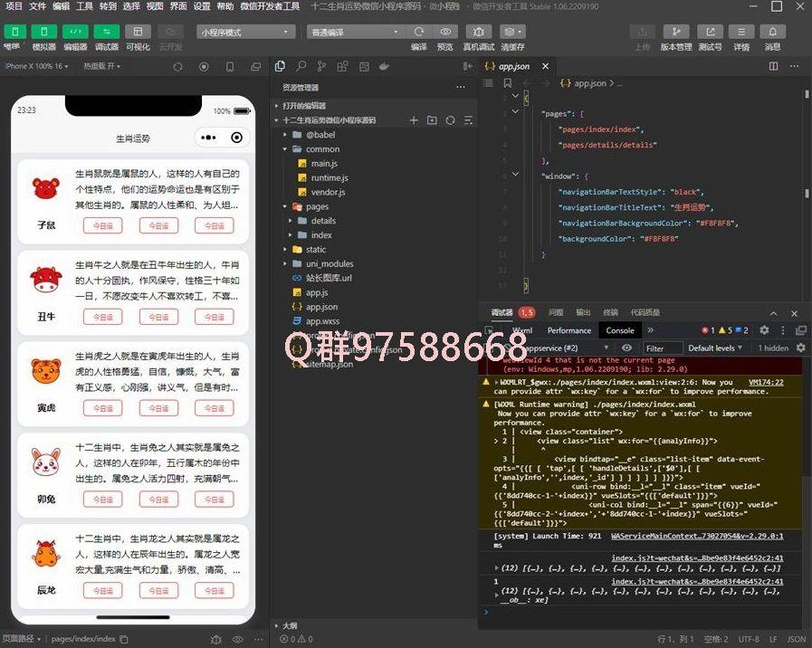Open the explorer files icon
This screenshot has height=648, width=812.
[x=280, y=66]
